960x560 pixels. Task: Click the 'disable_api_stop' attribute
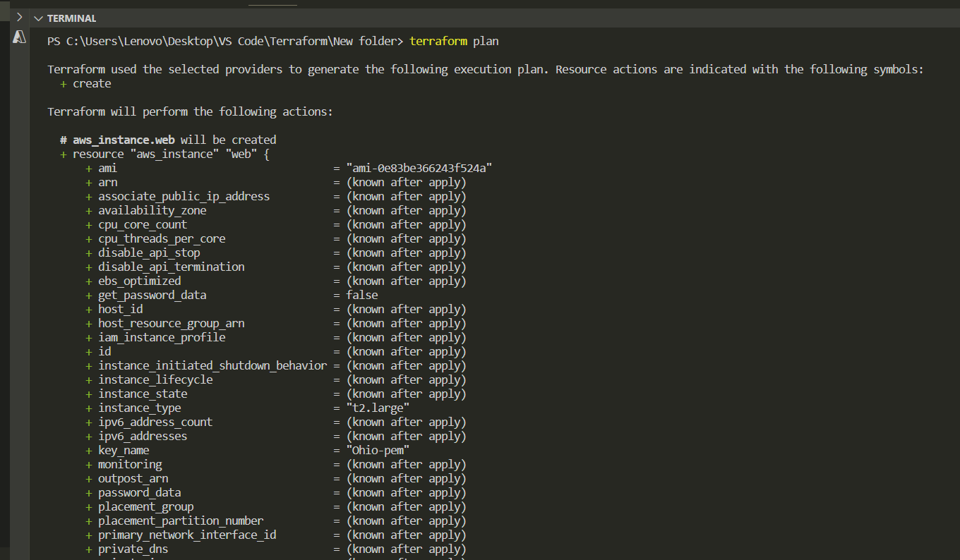click(x=149, y=252)
